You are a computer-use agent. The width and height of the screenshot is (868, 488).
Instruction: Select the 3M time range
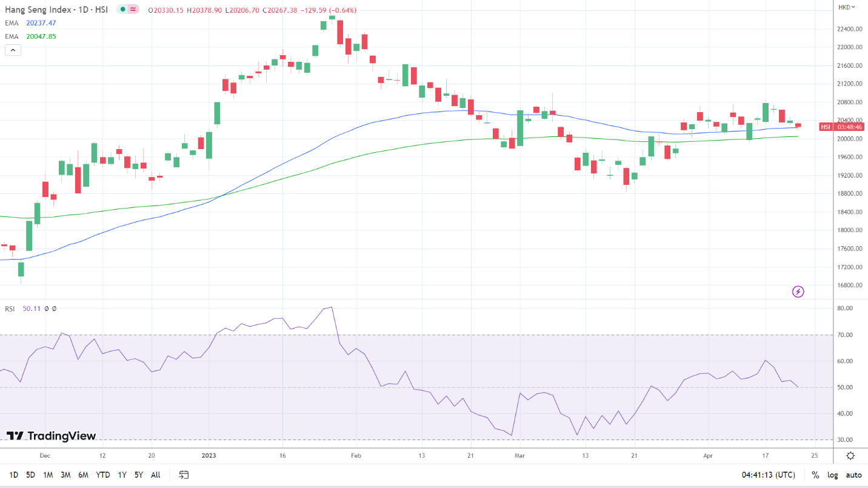click(x=65, y=475)
